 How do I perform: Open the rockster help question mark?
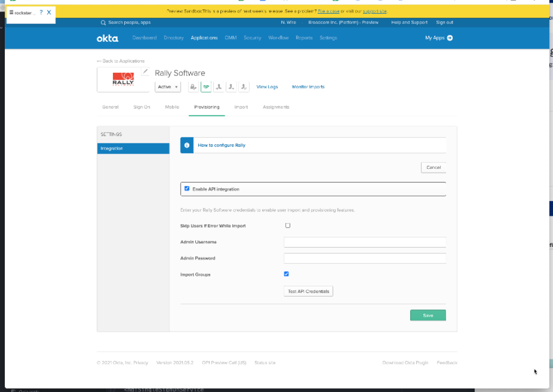pos(41,12)
